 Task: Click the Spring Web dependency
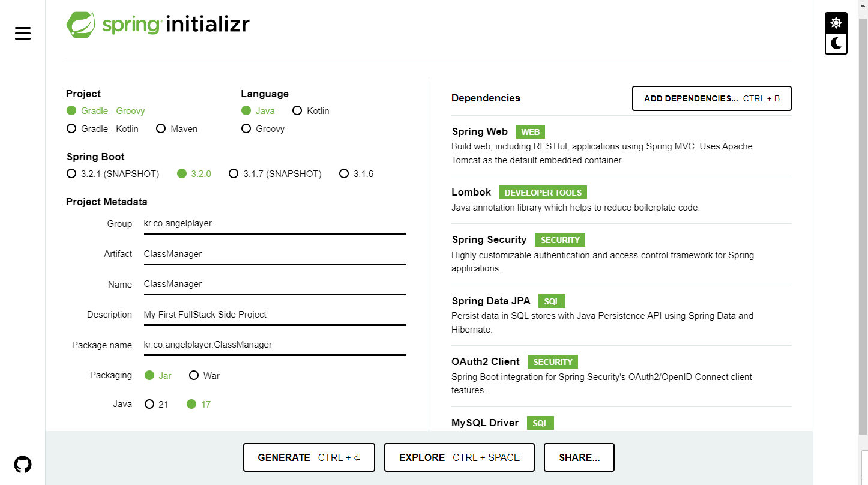coord(621,146)
